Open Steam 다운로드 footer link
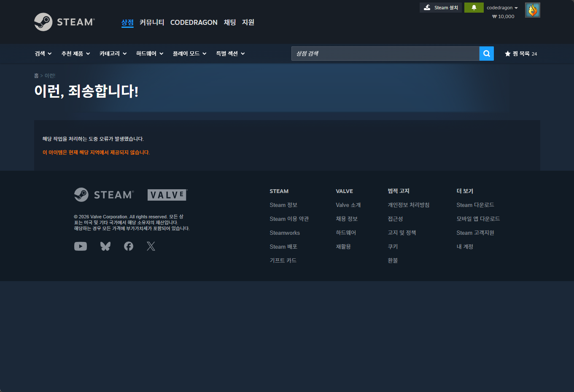574x392 pixels. tap(475, 205)
